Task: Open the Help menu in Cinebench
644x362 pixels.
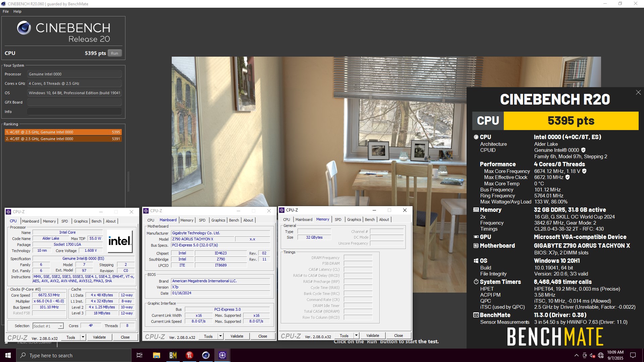Action: pyautogui.click(x=17, y=11)
